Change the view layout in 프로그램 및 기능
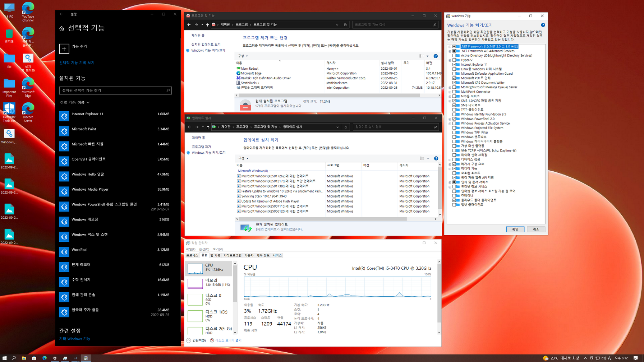The image size is (644, 362). coord(422,56)
